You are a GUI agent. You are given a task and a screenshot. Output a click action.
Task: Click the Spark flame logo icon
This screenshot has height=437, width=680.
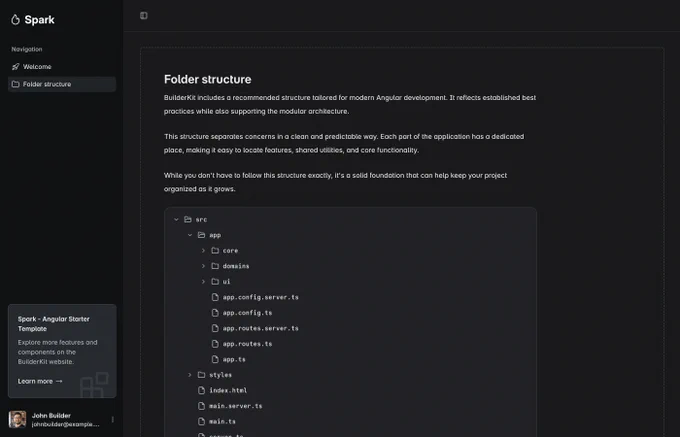tap(16, 20)
